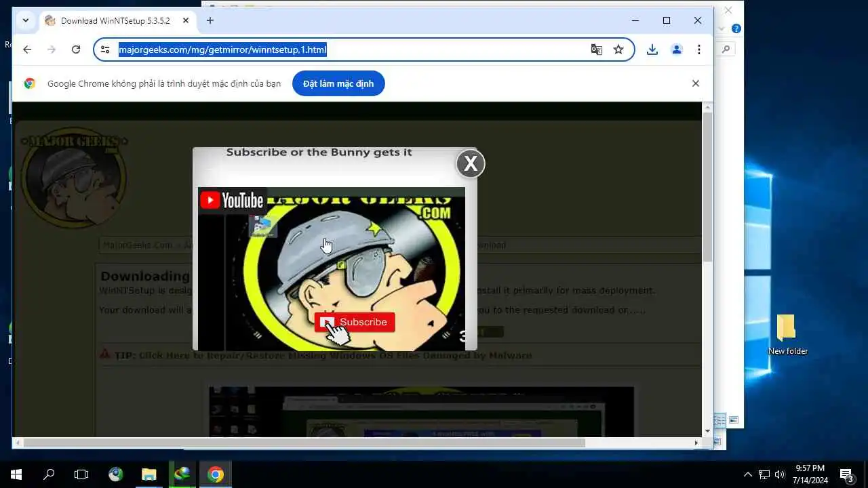Click the help icon in Explorer window
868x488 pixels.
click(736, 28)
